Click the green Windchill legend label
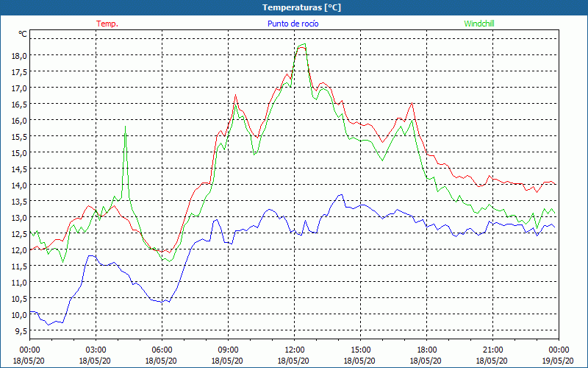This screenshot has height=368, width=588. tap(479, 24)
